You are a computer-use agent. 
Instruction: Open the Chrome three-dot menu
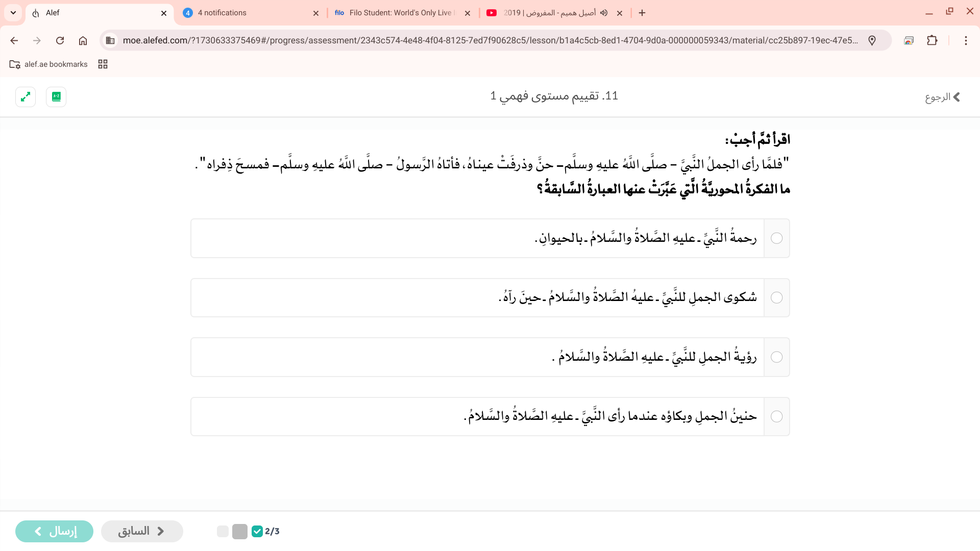pyautogui.click(x=965, y=40)
